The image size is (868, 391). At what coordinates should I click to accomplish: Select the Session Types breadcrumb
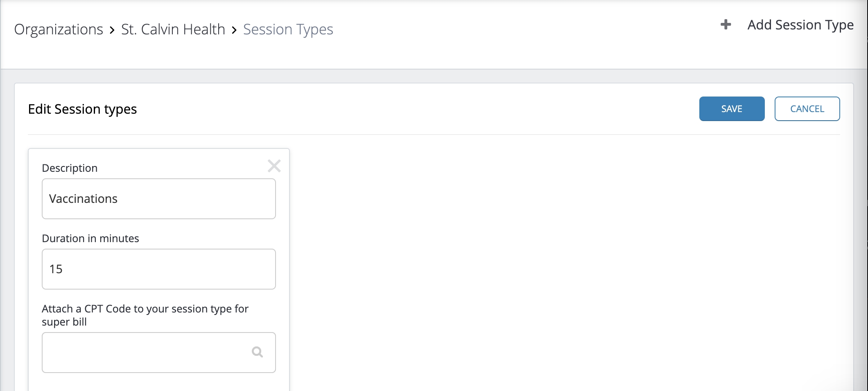pyautogui.click(x=288, y=29)
